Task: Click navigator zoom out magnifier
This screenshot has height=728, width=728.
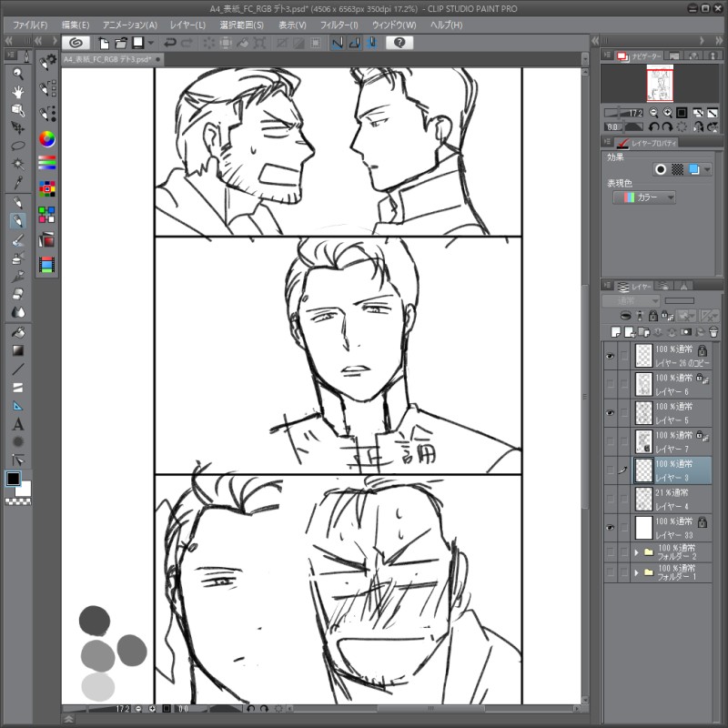Action: [653, 113]
